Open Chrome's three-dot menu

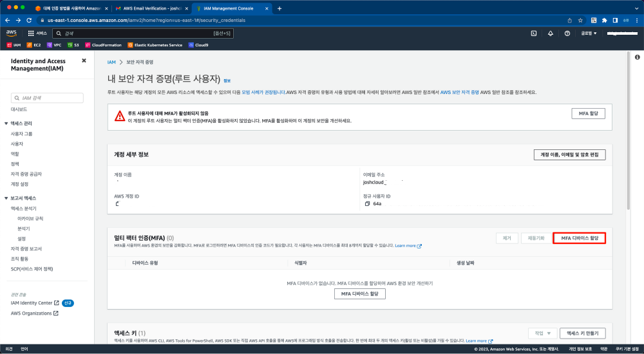pyautogui.click(x=637, y=20)
